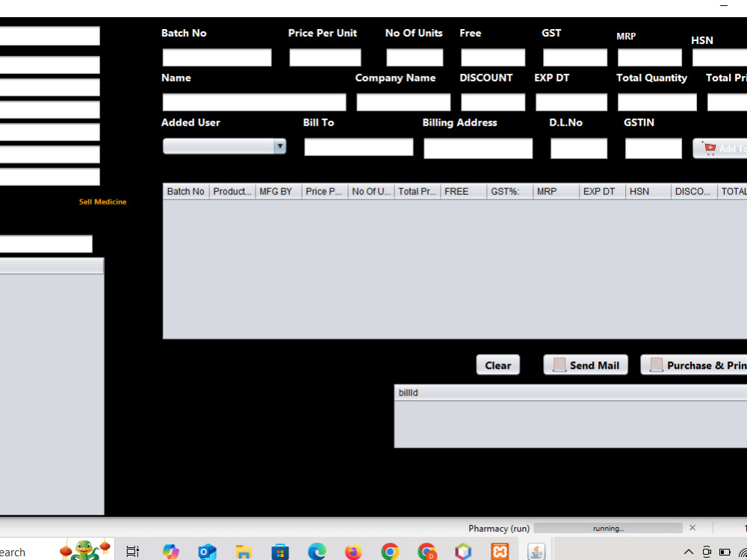Focus the Free input field
Viewport: 747px width, 560px height.
(x=492, y=57)
